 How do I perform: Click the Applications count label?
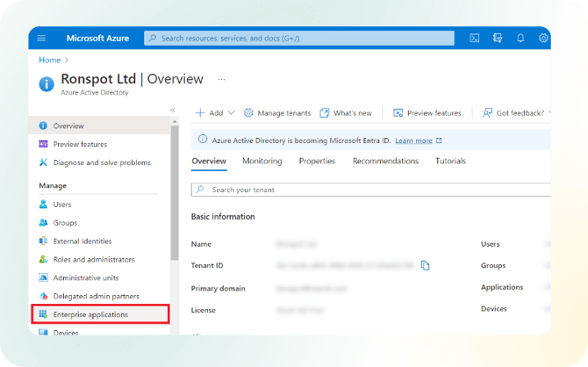[502, 287]
